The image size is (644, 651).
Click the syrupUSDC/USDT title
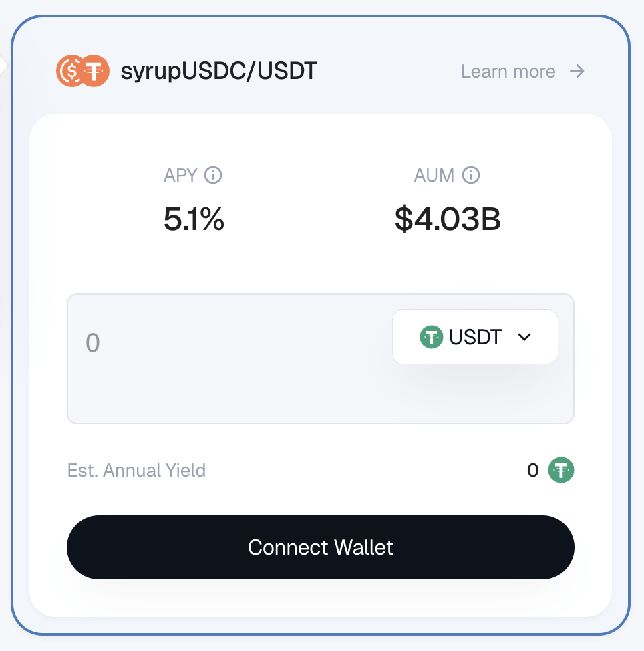click(219, 70)
